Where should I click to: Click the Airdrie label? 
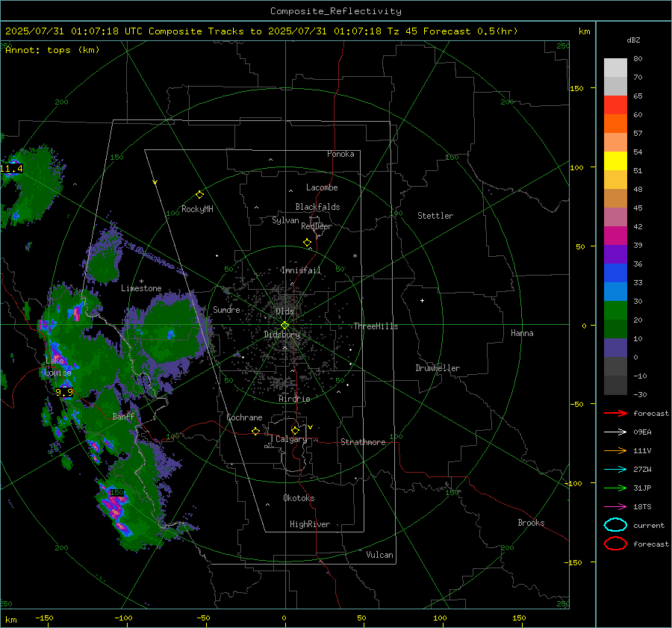[x=294, y=399]
